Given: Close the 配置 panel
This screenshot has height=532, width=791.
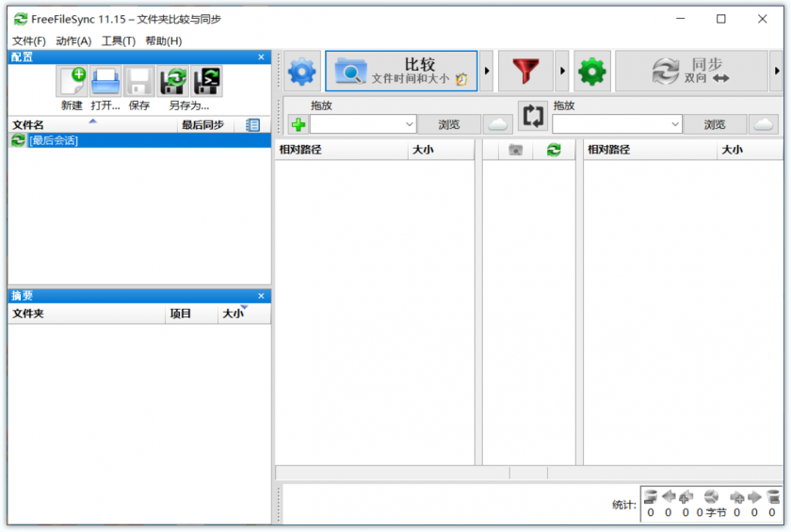Looking at the screenshot, I should click(x=262, y=57).
